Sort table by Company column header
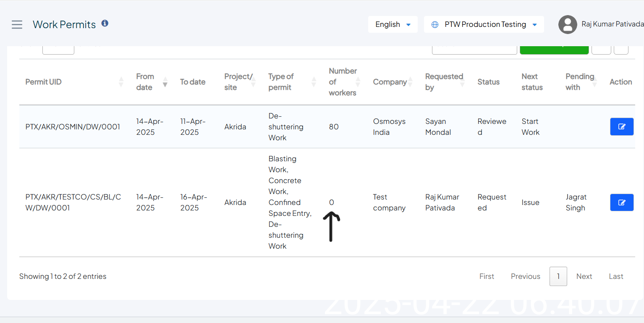Image resolution: width=644 pixels, height=323 pixels. pos(390,82)
